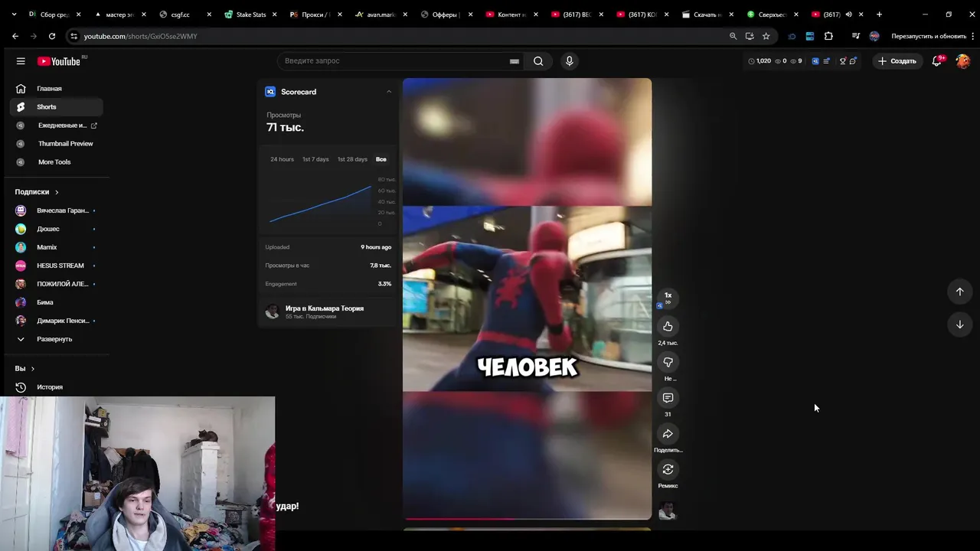The height and width of the screenshot is (551, 980).
Task: Open Димарик Пенси... subscription channel
Action: click(57, 321)
